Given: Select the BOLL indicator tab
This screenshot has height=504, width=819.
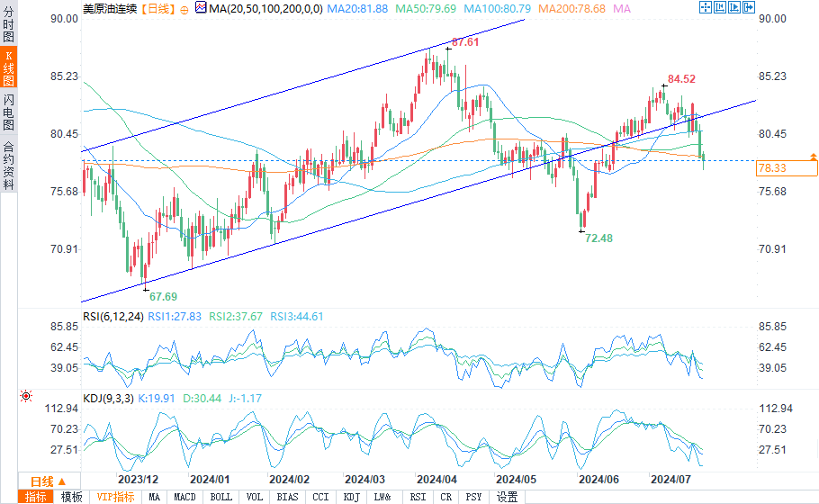Looking at the screenshot, I should [220, 497].
